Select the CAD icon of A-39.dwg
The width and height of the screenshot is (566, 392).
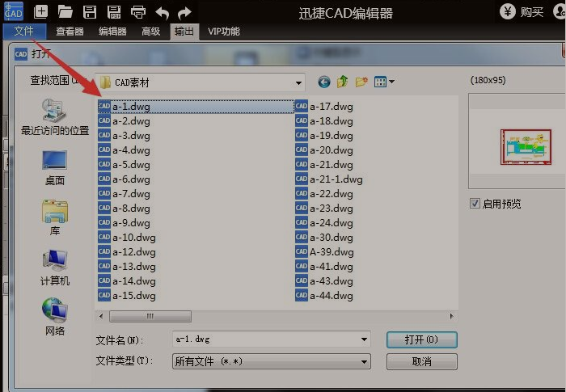302,251
